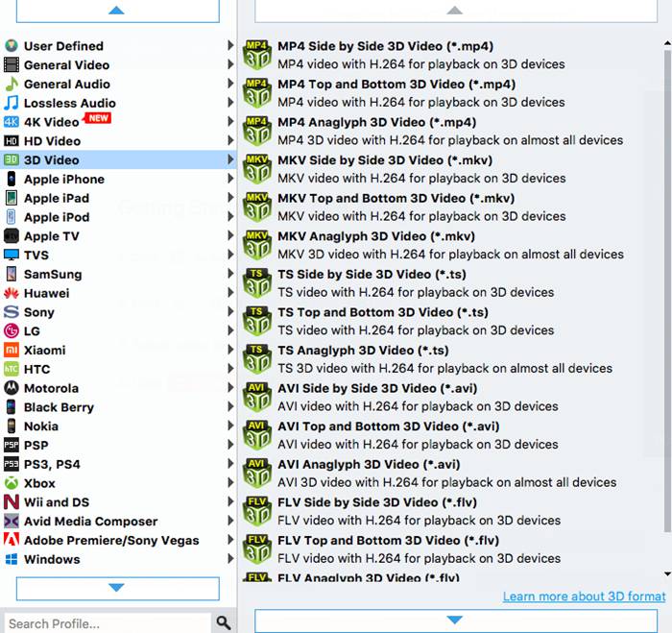Click the HD Video icon
The width and height of the screenshot is (672, 633).
12,141
